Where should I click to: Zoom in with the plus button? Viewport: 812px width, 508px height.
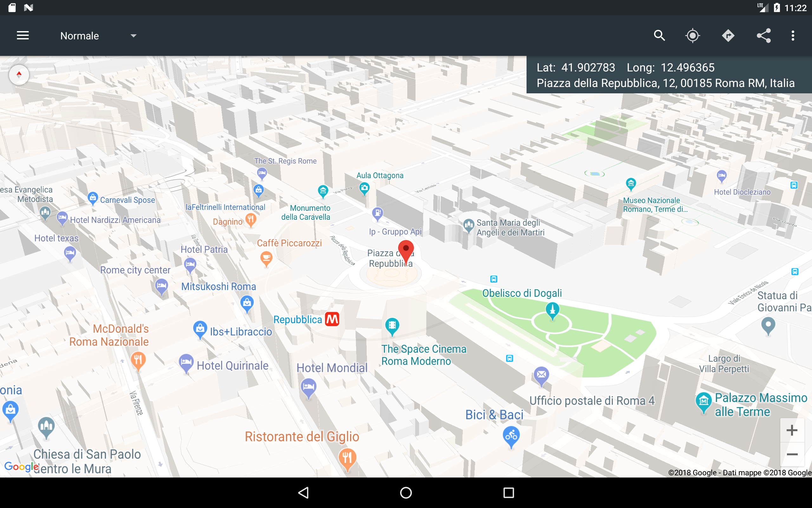[x=792, y=430]
